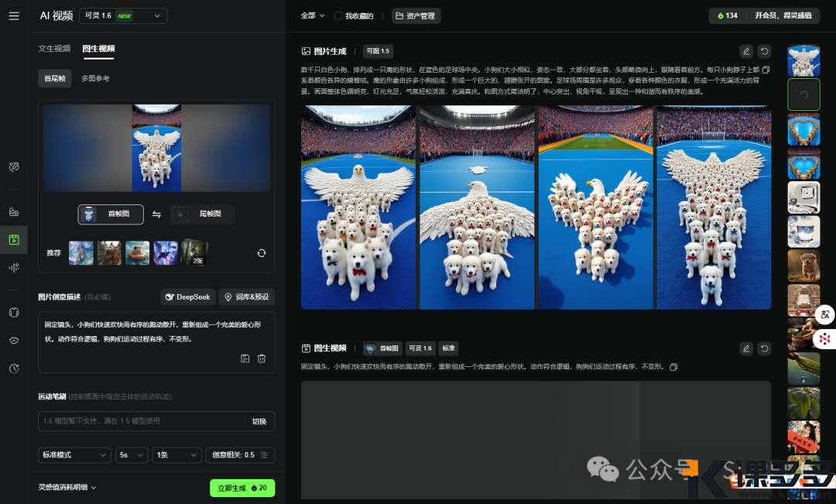Open the DeepSeek prompt assistant
Screen dimensions: 836x504
[x=188, y=297]
